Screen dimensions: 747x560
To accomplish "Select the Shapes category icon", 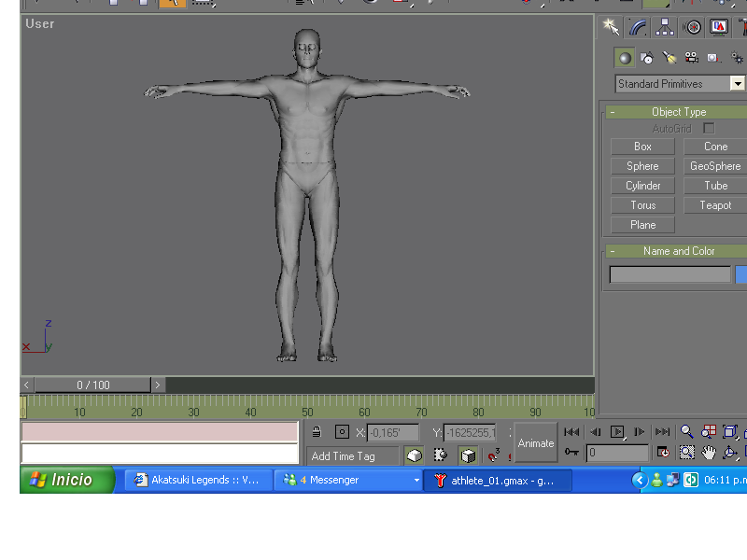I will point(647,58).
